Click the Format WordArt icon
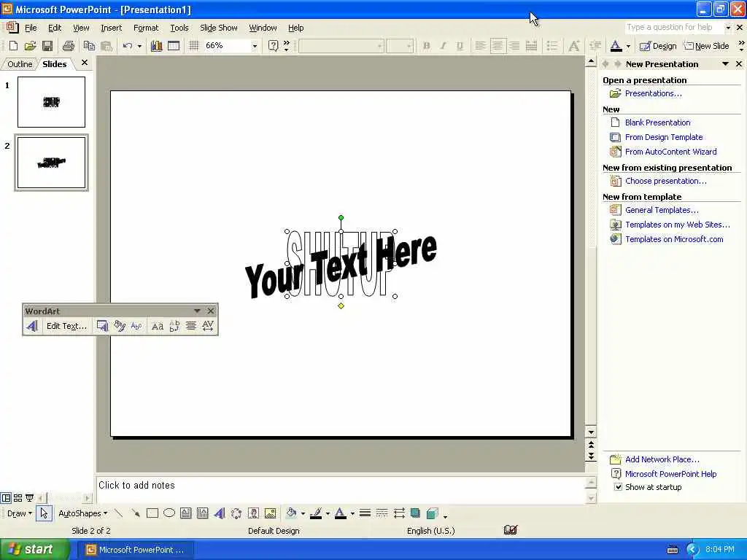Viewport: 747px width, 560px height. 120,326
